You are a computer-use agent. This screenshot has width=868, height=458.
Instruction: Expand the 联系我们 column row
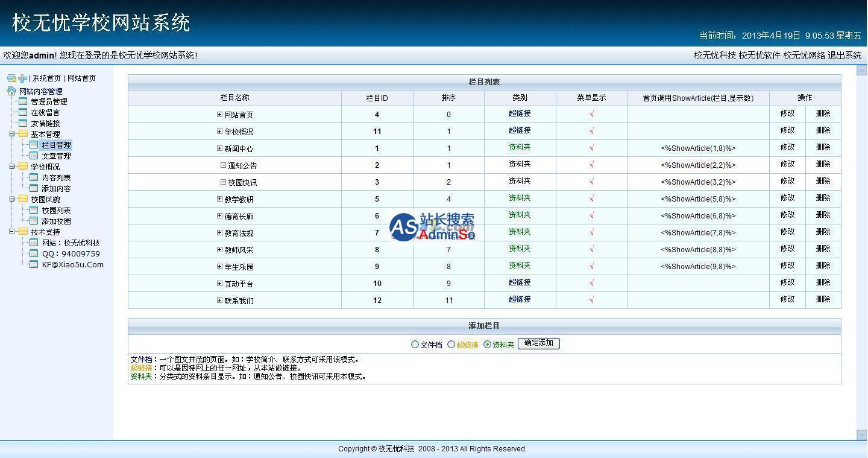click(219, 300)
